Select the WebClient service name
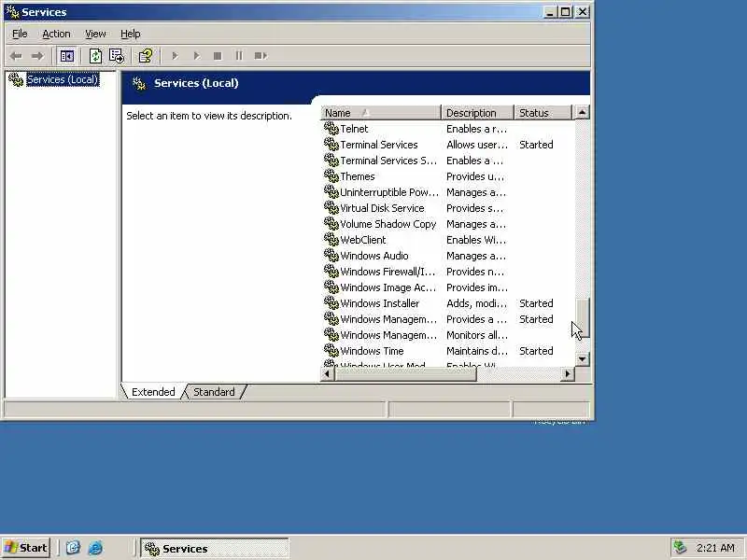Image resolution: width=747 pixels, height=560 pixels. point(363,240)
